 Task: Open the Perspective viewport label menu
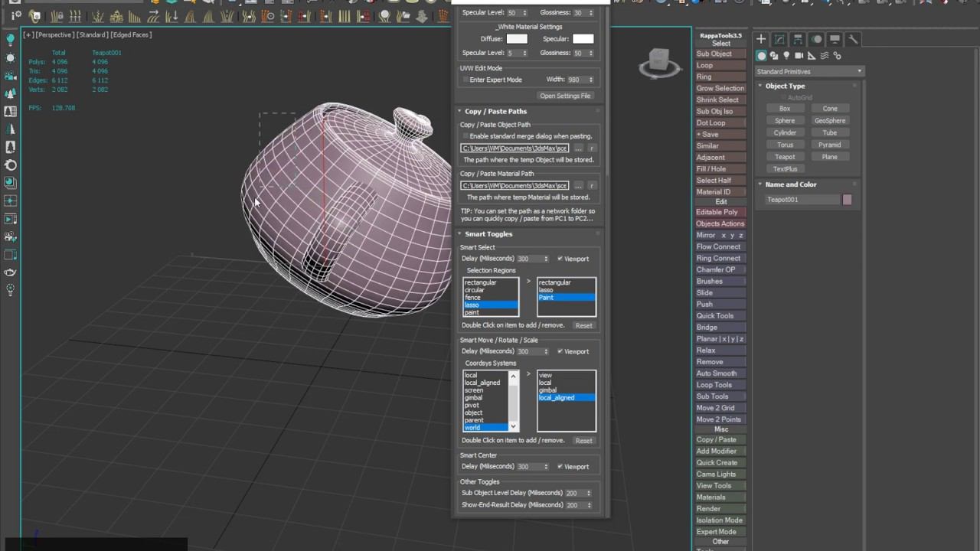click(54, 34)
